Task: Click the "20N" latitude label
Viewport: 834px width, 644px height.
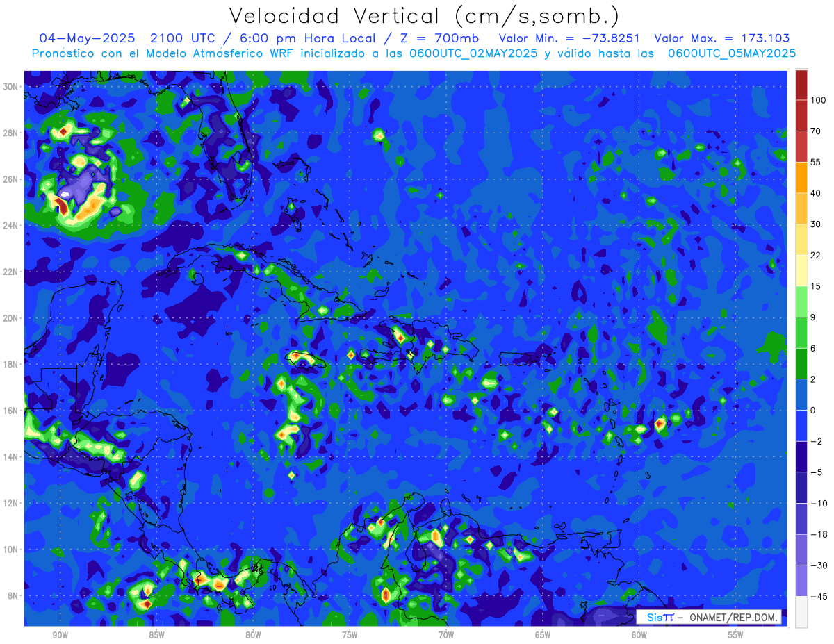Action: [x=11, y=318]
